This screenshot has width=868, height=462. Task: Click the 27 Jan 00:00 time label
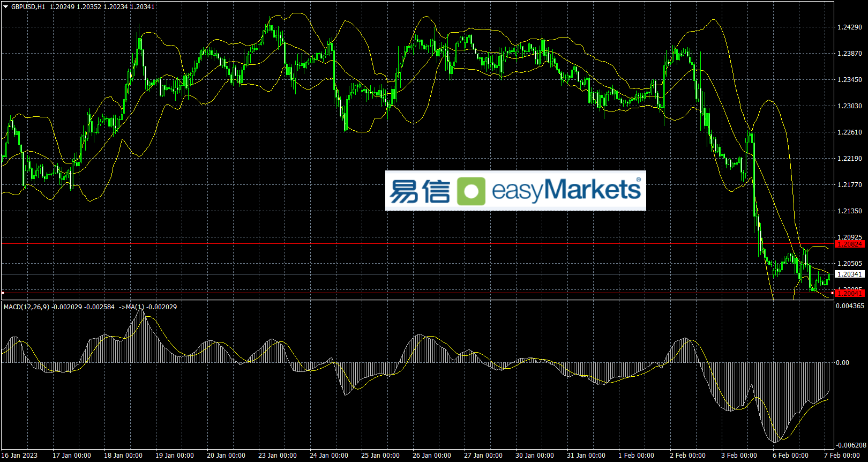(x=483, y=456)
